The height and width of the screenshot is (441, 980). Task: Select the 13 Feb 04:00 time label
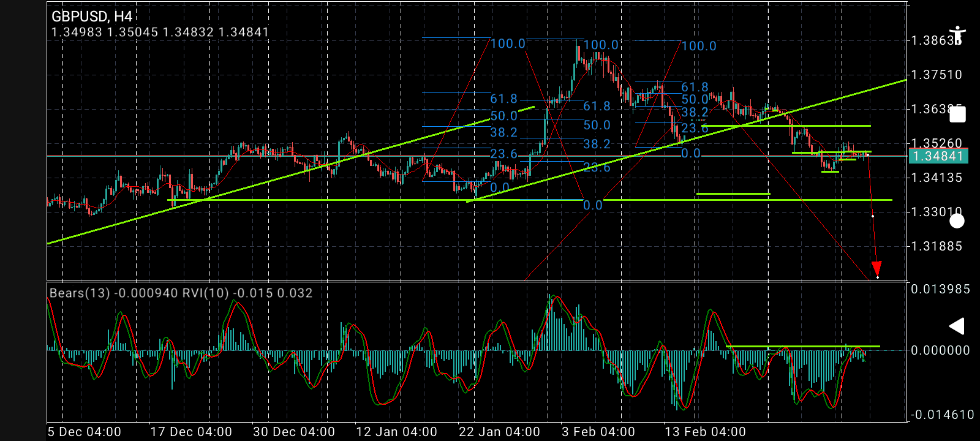coord(706,432)
